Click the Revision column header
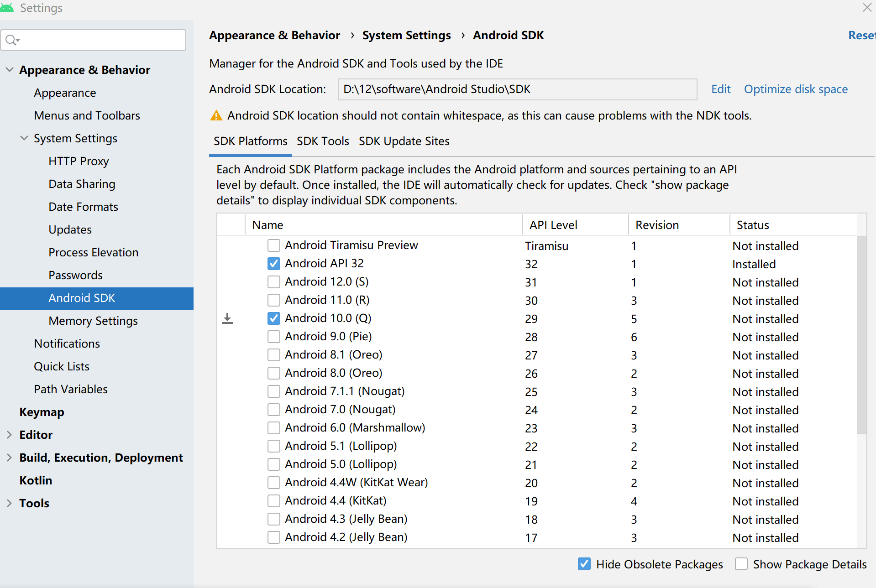The height and width of the screenshot is (588, 876). 679,225
